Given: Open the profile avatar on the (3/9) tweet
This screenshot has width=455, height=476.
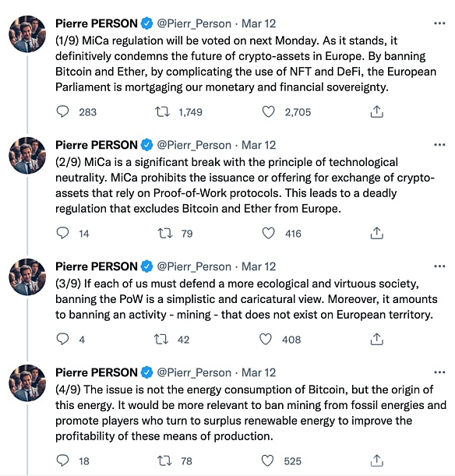Looking at the screenshot, I should [x=27, y=277].
